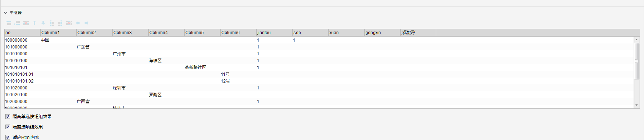Toggle the 隔离选项组效果 checkbox
The image size is (644, 140).
tap(8, 127)
